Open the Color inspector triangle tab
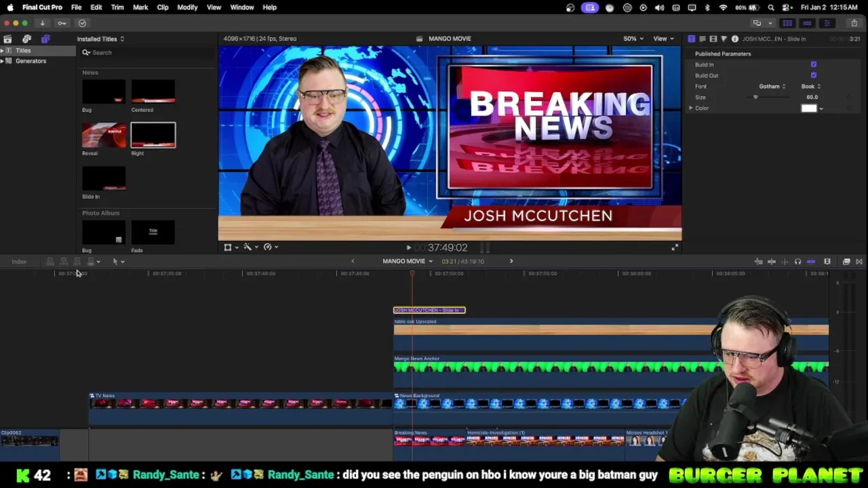The width and height of the screenshot is (868, 488). [x=724, y=39]
